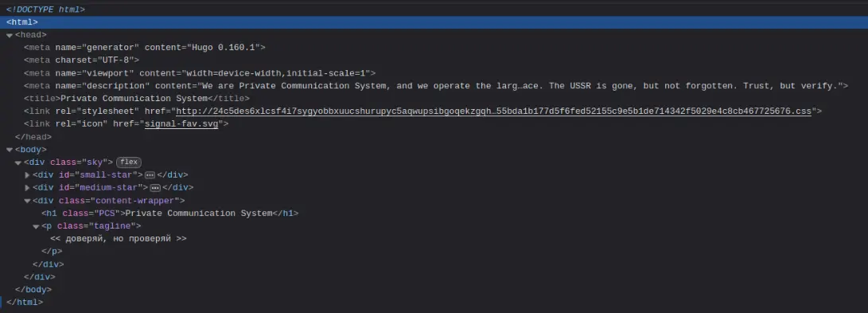The image size is (868, 313).
Task: Select the meta charset UTF-8 line
Action: point(81,61)
